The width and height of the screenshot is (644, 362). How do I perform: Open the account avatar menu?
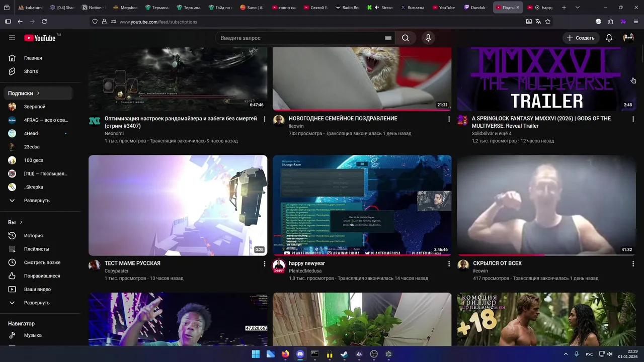click(628, 38)
